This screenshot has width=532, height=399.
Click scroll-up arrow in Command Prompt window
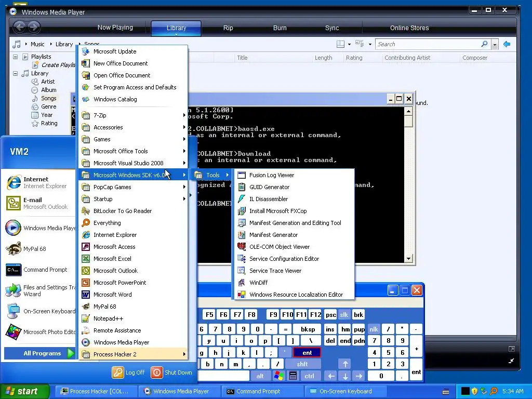pos(408,111)
